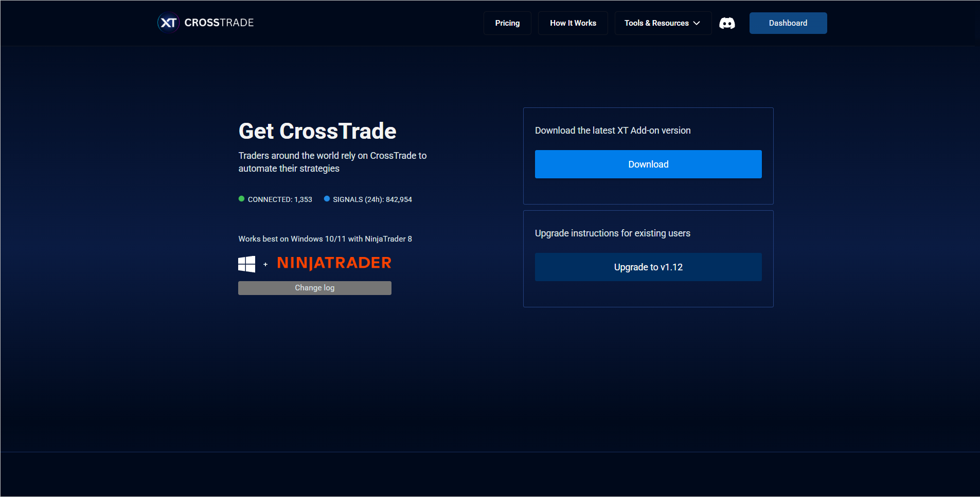This screenshot has width=980, height=497.
Task: Expand the Tools & Resources menu
Action: pos(656,23)
